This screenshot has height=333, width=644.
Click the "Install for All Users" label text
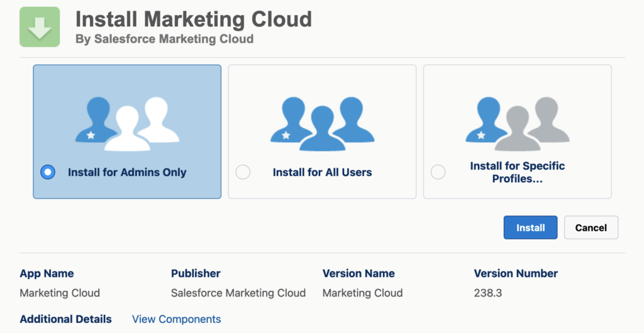(322, 172)
